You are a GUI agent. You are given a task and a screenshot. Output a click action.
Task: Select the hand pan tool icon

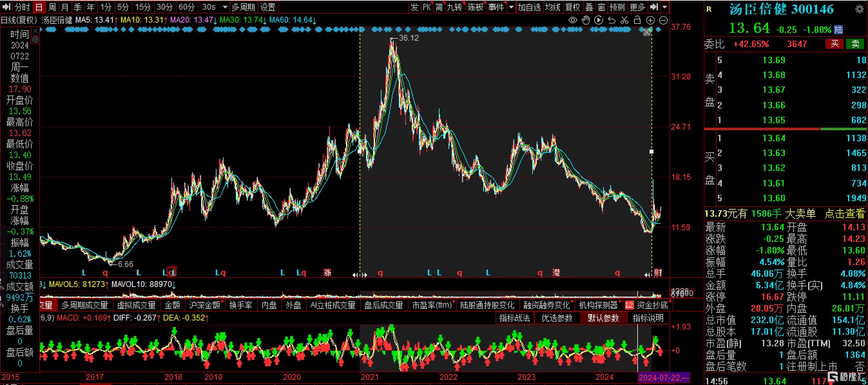[586, 20]
